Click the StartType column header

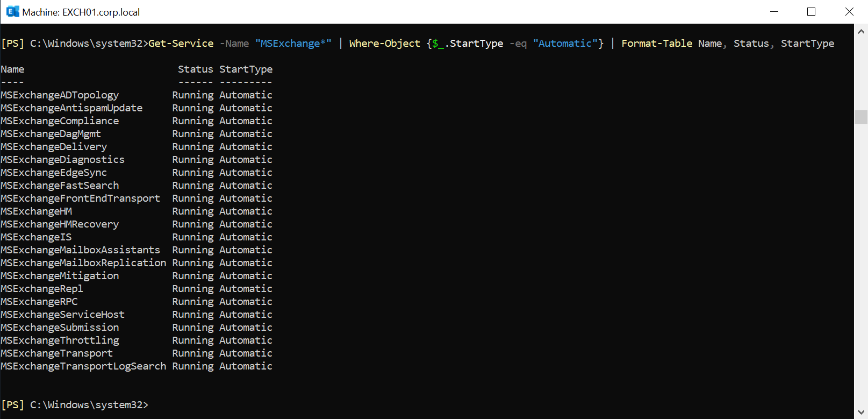click(246, 69)
